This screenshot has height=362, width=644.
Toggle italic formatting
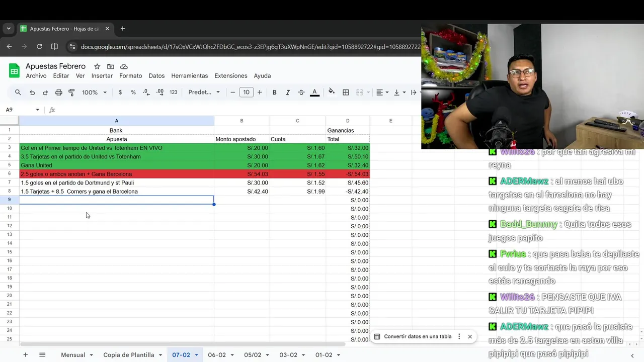[x=288, y=93]
